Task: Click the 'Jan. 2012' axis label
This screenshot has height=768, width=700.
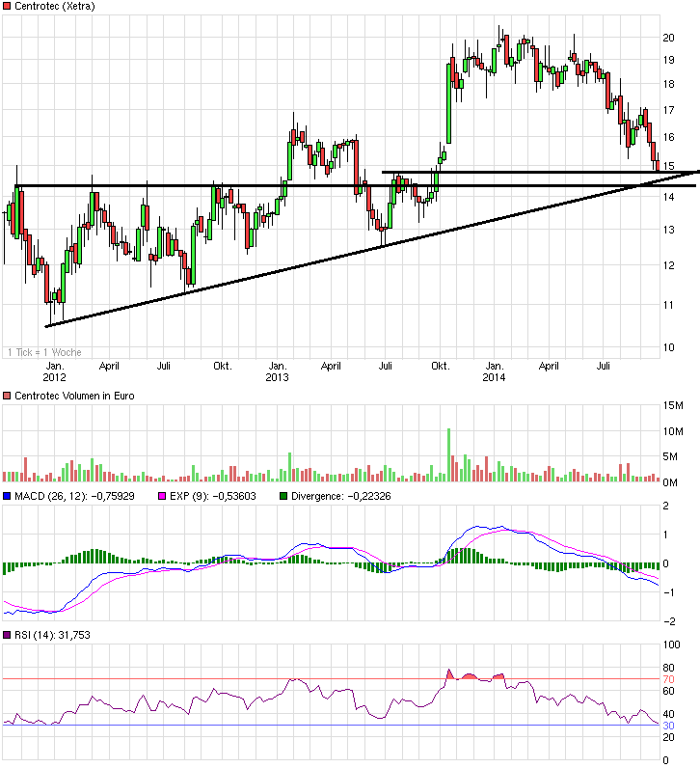Action: [54, 371]
